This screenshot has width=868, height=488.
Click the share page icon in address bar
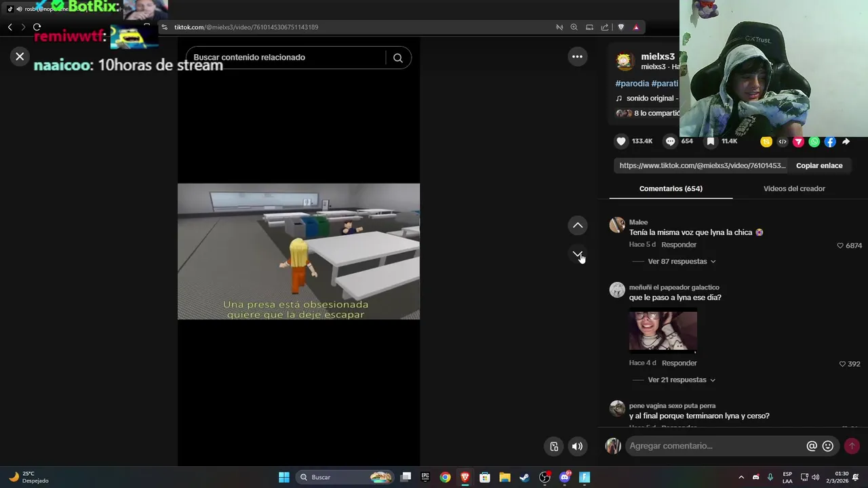point(605,27)
